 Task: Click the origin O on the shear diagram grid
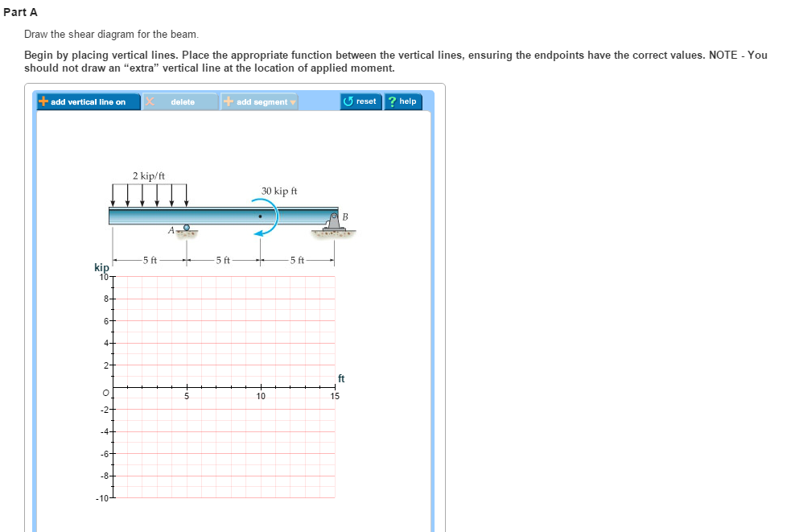105,391
